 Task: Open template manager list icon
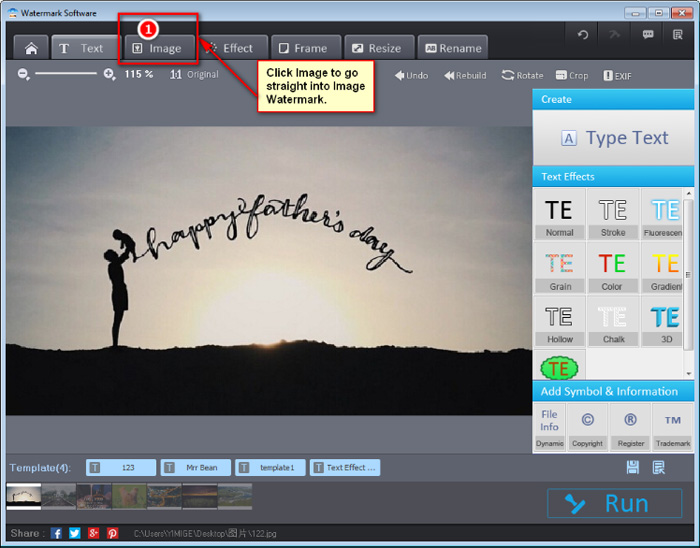(x=658, y=467)
